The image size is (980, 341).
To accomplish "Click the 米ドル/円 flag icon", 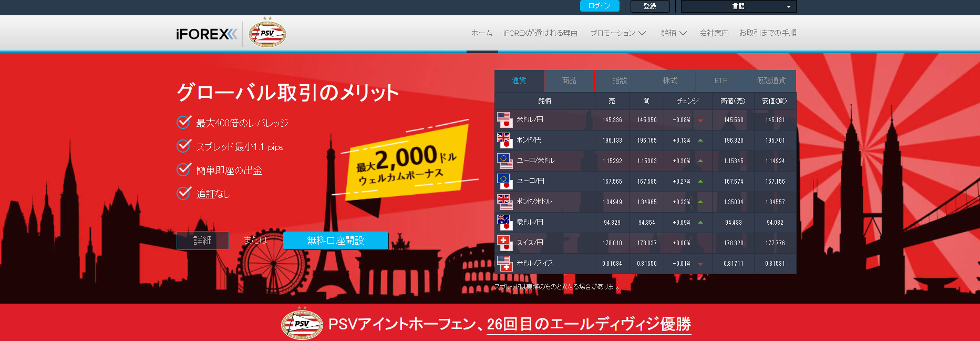I will click(504, 120).
